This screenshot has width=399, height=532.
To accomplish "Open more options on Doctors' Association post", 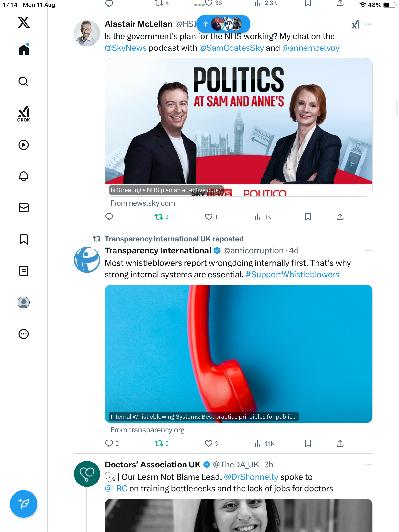I will point(368,465).
